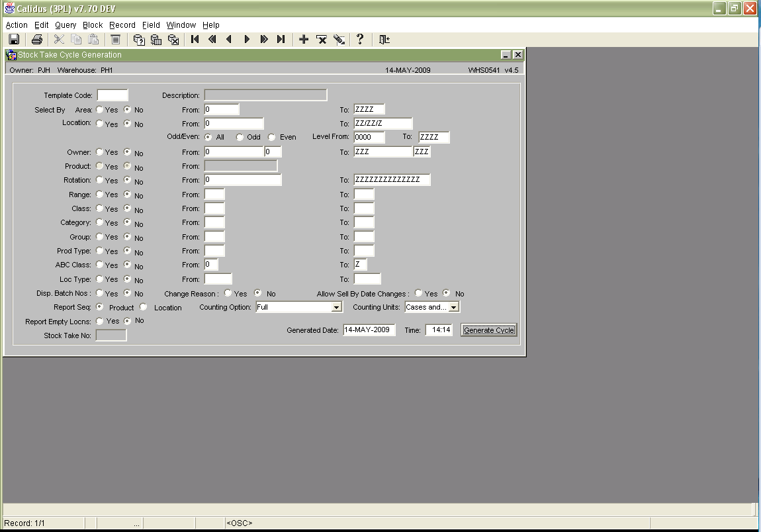
Task: Go to previous block double-arrow icon
Action: pos(212,39)
